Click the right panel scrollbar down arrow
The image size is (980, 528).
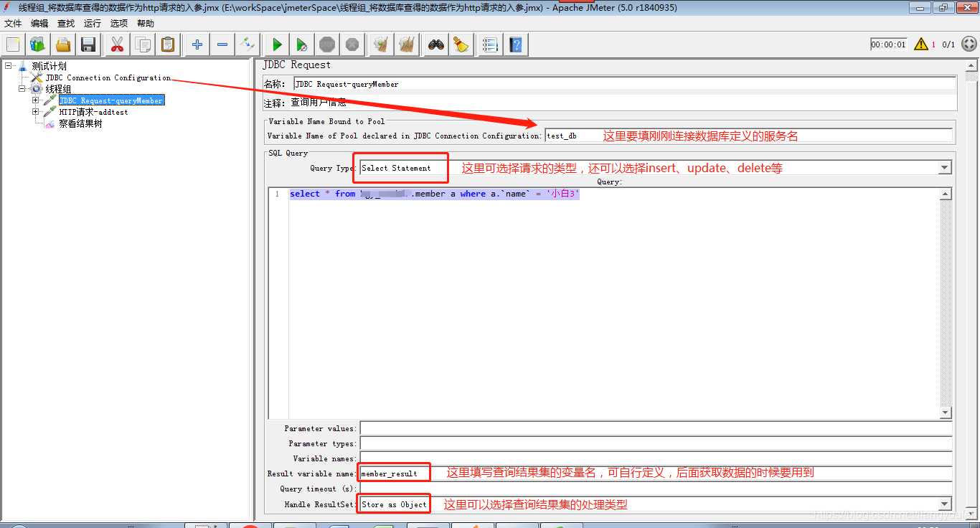coord(971,514)
